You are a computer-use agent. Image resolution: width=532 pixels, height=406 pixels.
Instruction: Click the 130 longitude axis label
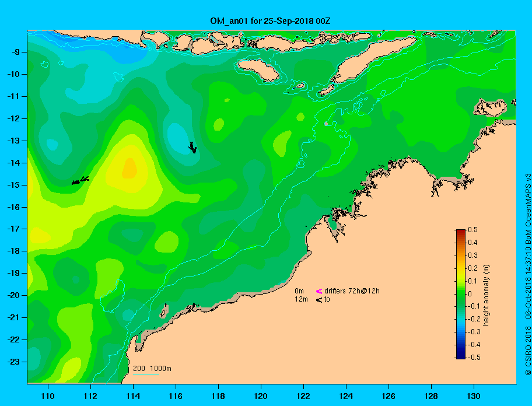click(474, 396)
